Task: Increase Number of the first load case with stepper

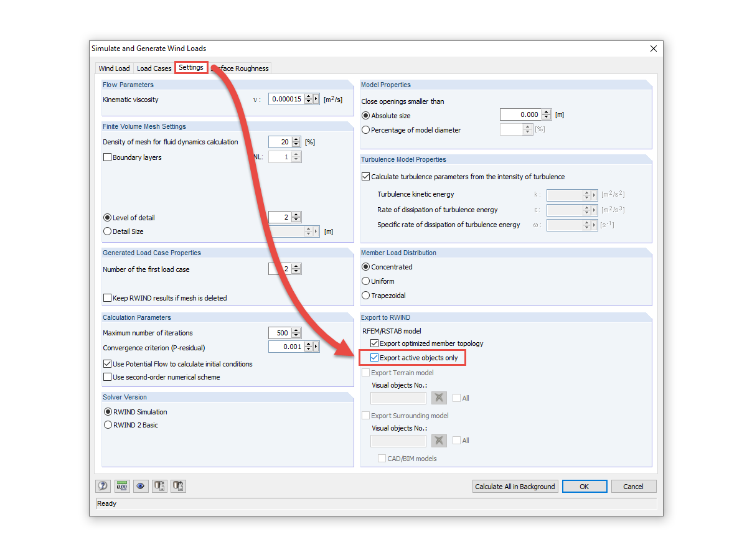Action: pyautogui.click(x=296, y=266)
